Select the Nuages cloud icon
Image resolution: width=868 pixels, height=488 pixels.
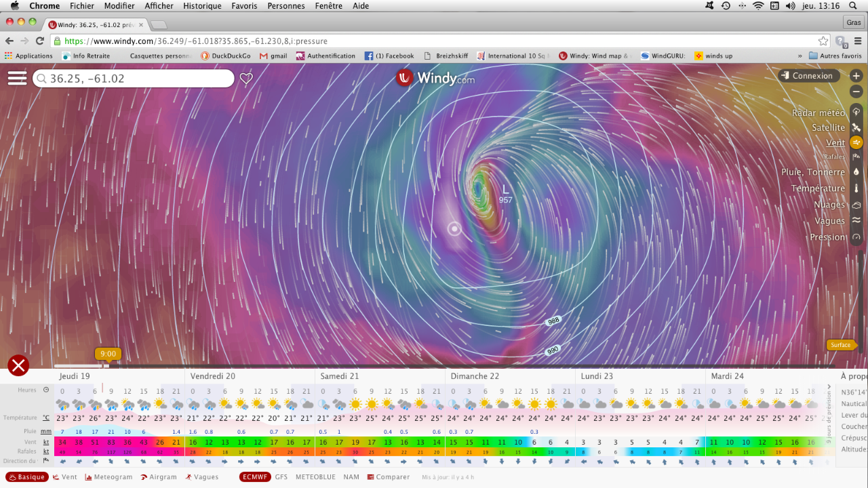pos(856,205)
